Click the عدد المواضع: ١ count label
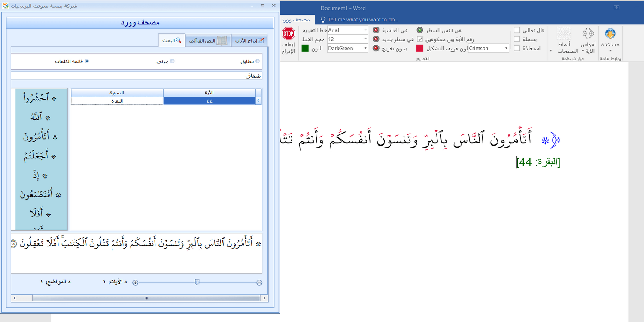 [x=55, y=282]
